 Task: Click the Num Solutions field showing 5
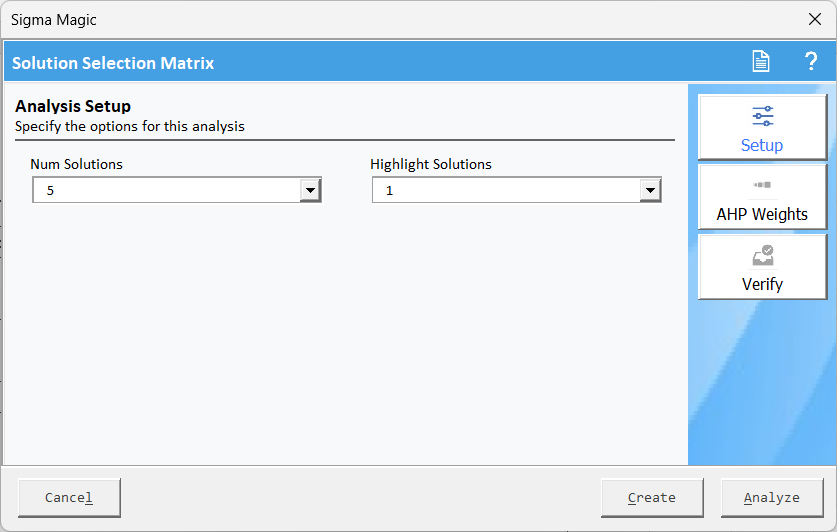point(177,190)
